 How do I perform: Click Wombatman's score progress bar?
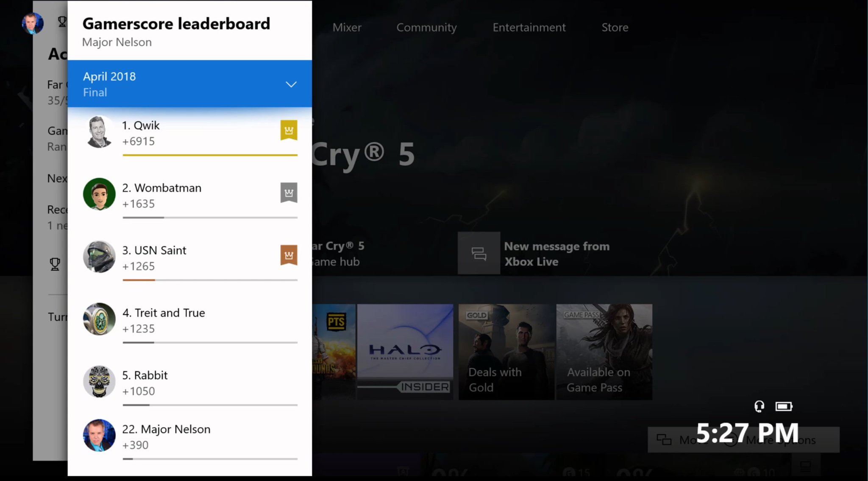[210, 218]
